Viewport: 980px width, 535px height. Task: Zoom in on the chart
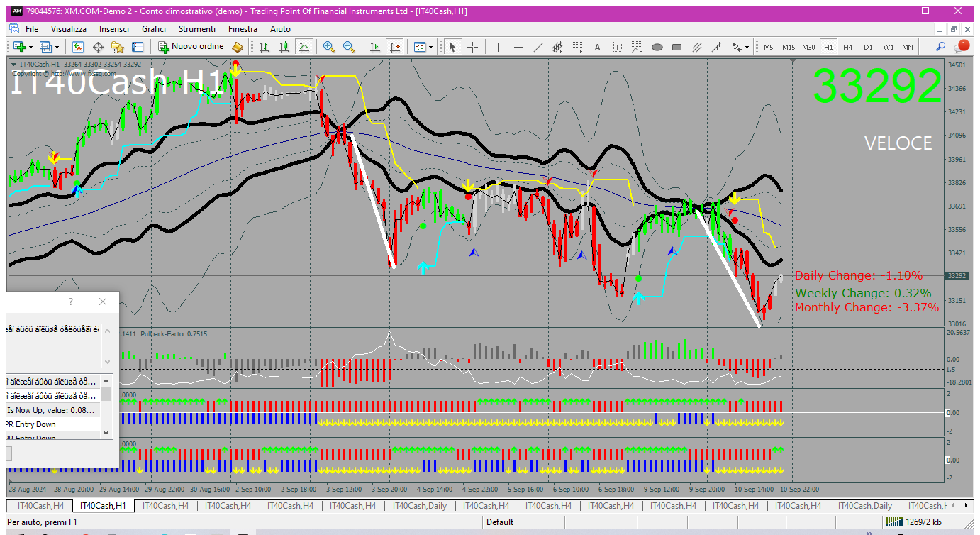point(329,47)
